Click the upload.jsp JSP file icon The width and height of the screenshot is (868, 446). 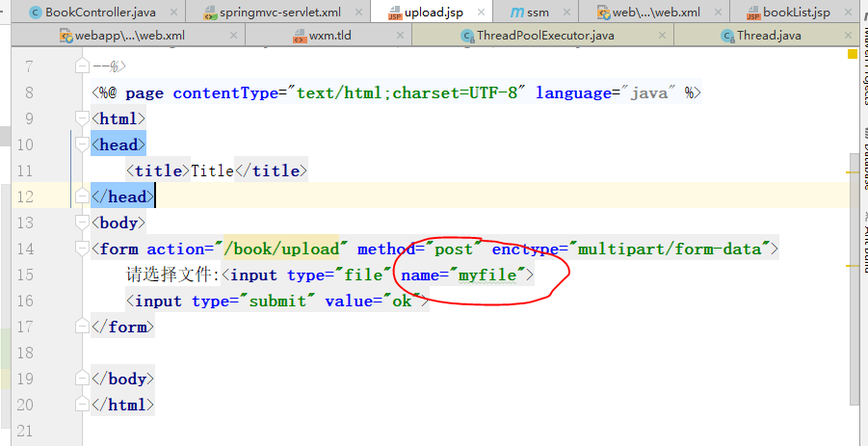coord(395,13)
